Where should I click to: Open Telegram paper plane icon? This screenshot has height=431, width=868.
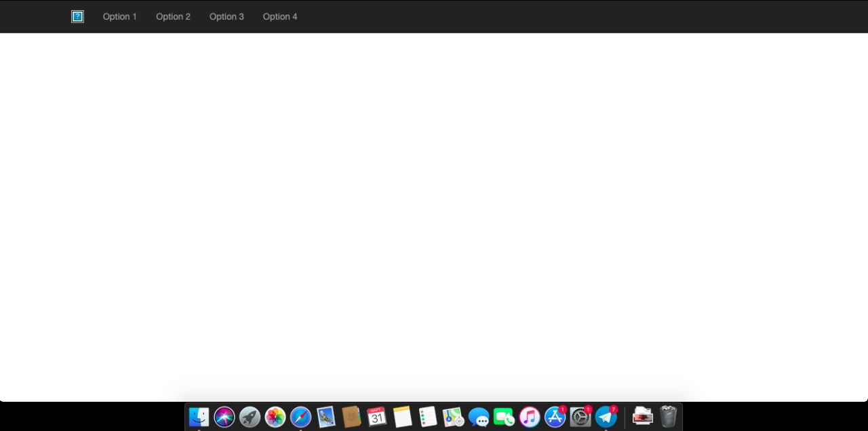point(606,417)
